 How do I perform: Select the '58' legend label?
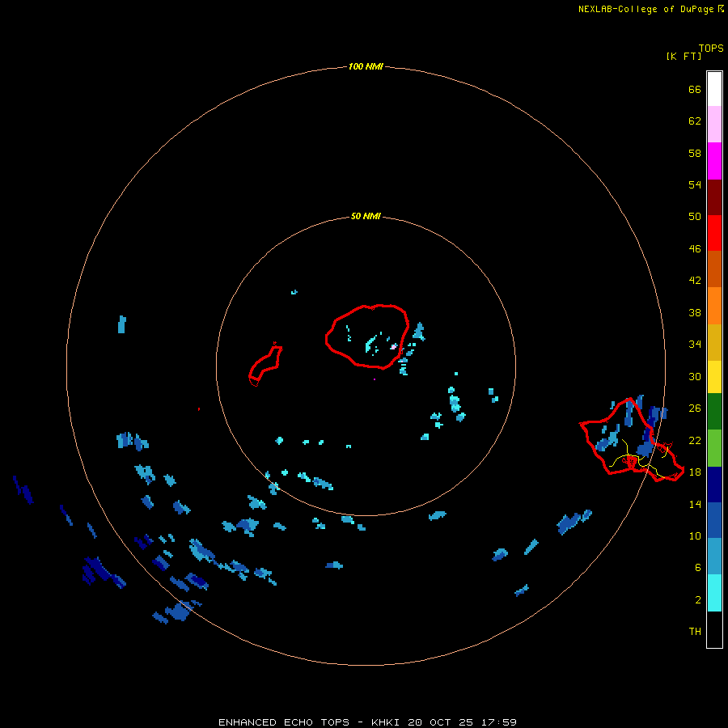(x=695, y=153)
